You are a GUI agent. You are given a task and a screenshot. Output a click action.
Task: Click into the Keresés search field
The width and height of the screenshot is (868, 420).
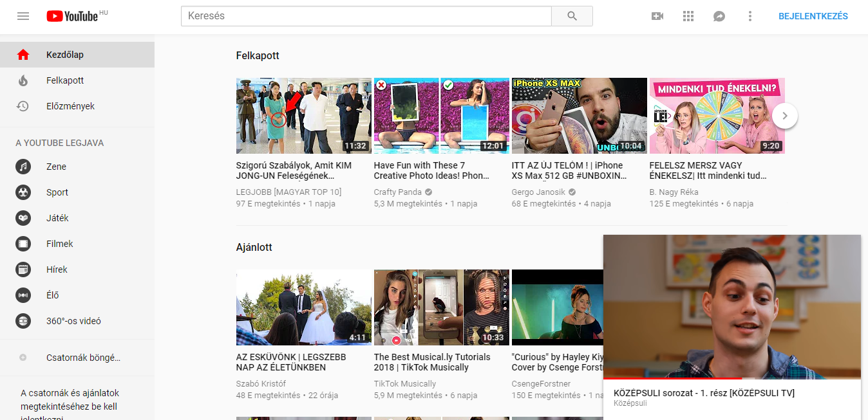(366, 16)
